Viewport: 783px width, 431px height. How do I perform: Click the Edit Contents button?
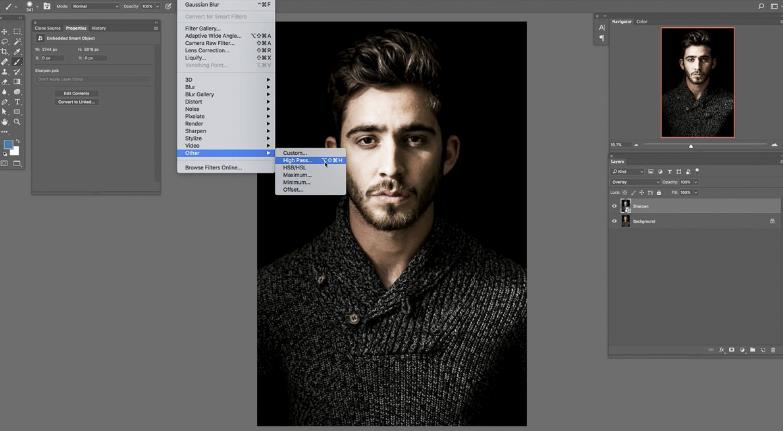[76, 93]
